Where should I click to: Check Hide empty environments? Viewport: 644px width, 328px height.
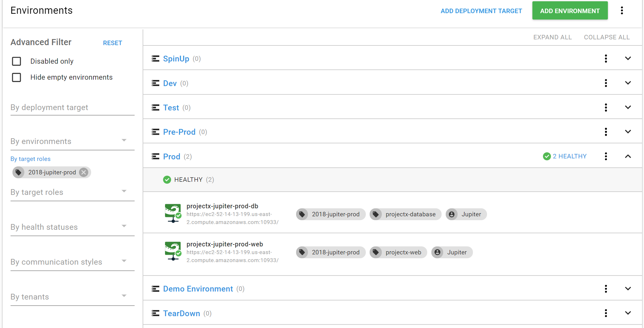pyautogui.click(x=17, y=77)
